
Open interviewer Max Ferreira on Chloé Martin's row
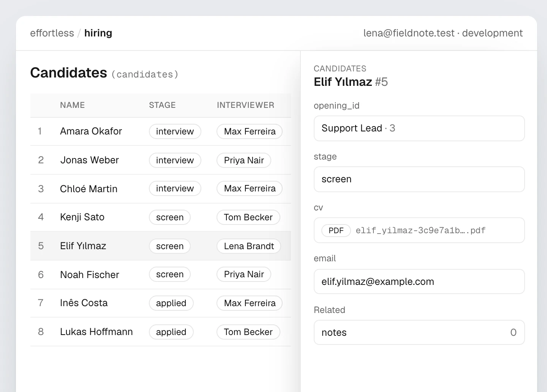click(250, 188)
